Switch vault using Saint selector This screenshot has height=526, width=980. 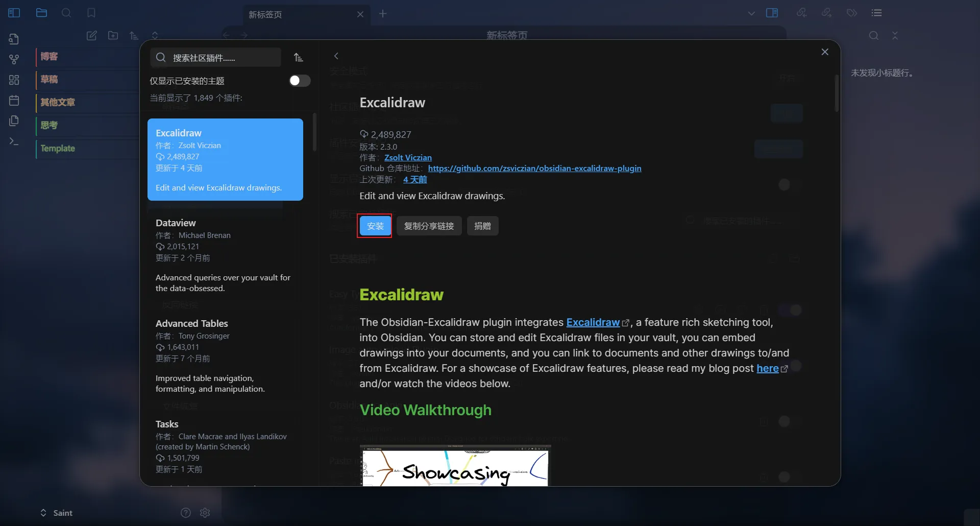(x=57, y=513)
